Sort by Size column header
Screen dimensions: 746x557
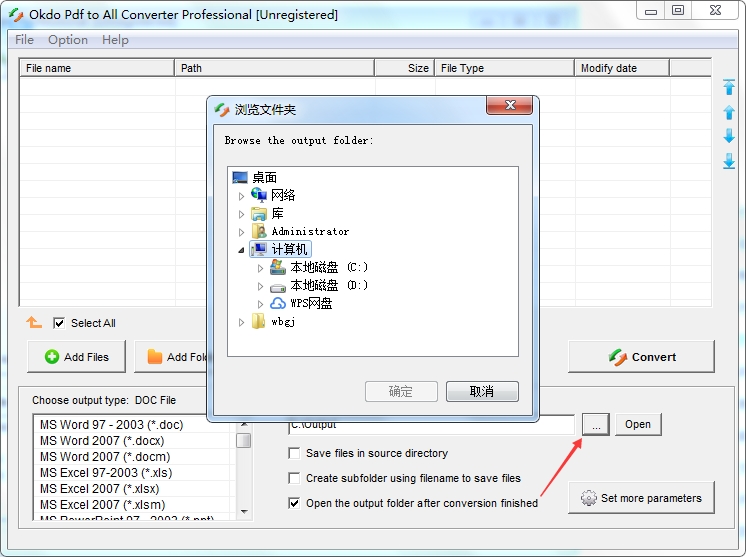(x=404, y=68)
